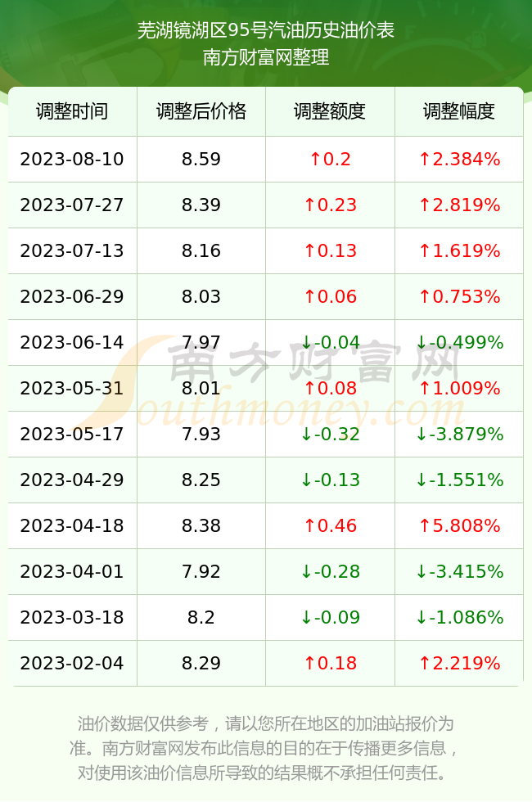The image size is (532, 802).
Task: Click the ↑2.819% adjustment percentage
Action: click(459, 205)
